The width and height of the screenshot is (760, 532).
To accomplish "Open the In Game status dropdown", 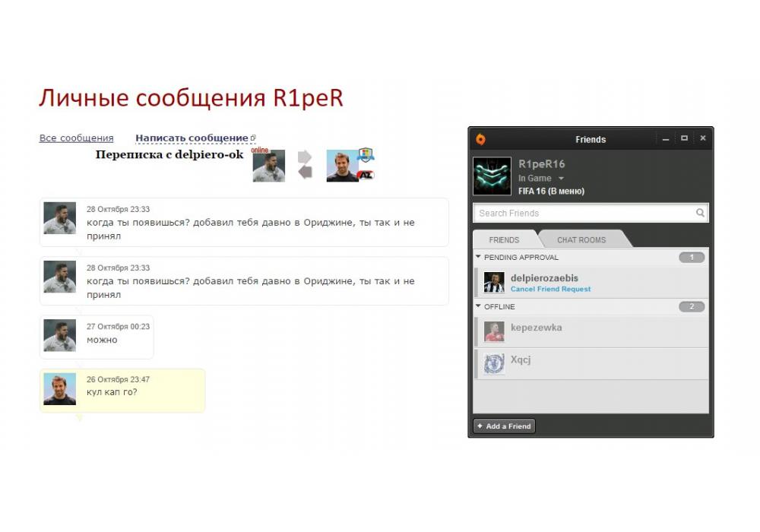I will click(x=561, y=179).
